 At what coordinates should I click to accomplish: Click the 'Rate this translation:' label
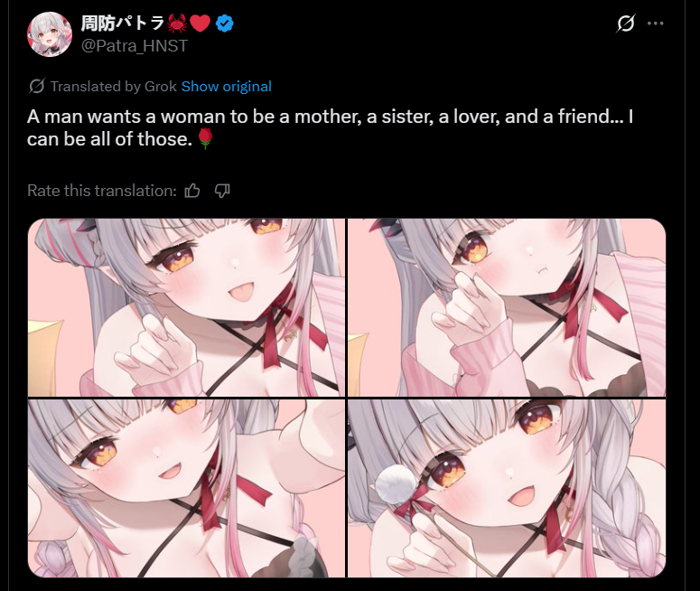click(102, 191)
